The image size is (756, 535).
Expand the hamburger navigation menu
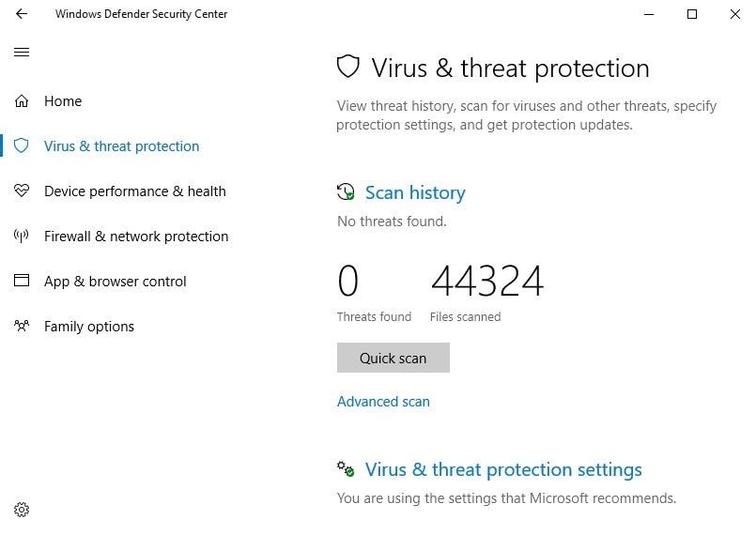(22, 53)
